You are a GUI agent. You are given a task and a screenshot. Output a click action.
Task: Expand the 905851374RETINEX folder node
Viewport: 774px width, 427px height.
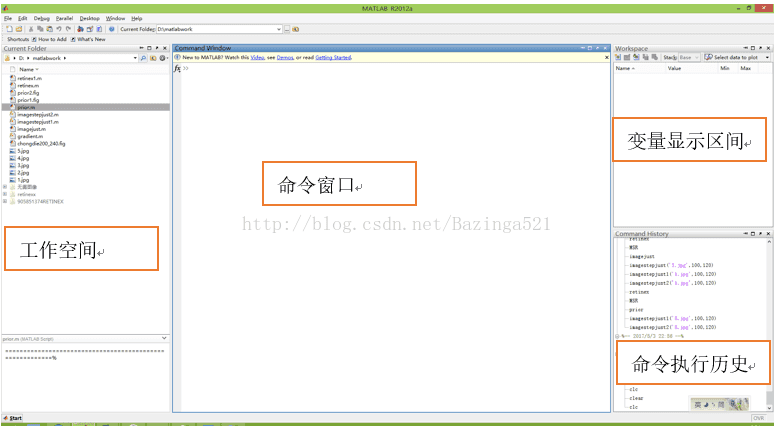(x=5, y=201)
